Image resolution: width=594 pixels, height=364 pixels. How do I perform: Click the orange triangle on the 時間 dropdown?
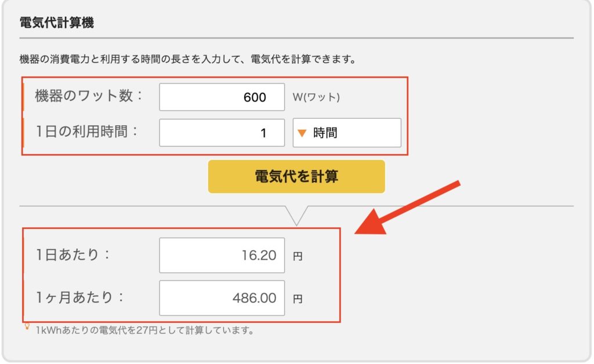tap(302, 133)
